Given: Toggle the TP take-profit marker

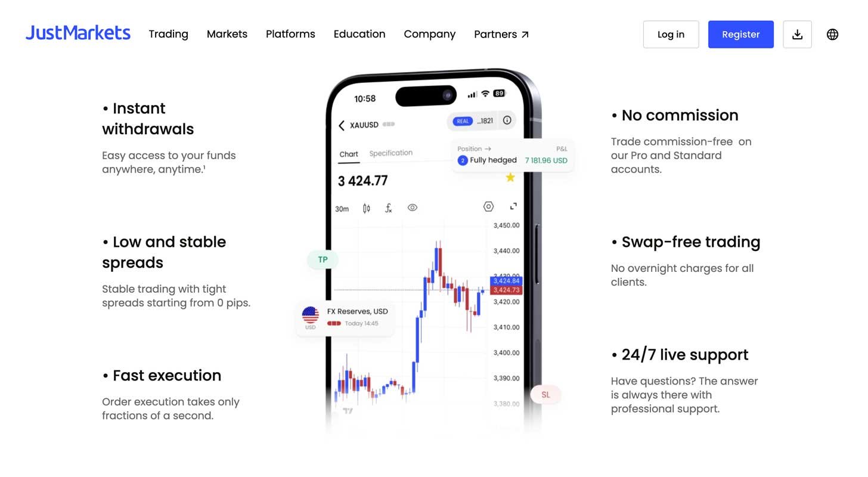Looking at the screenshot, I should [x=322, y=259].
